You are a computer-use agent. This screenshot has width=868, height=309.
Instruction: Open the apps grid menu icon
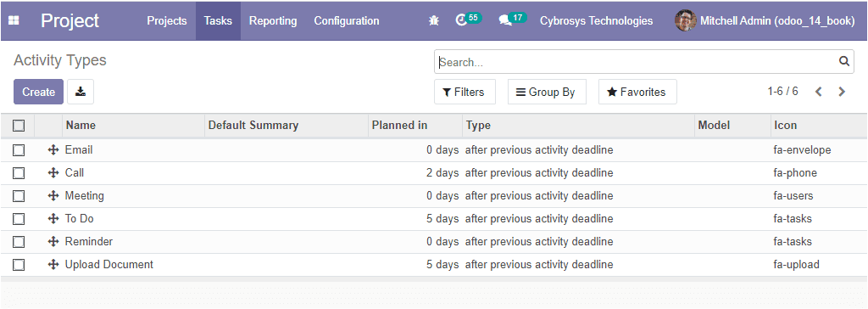[14, 21]
